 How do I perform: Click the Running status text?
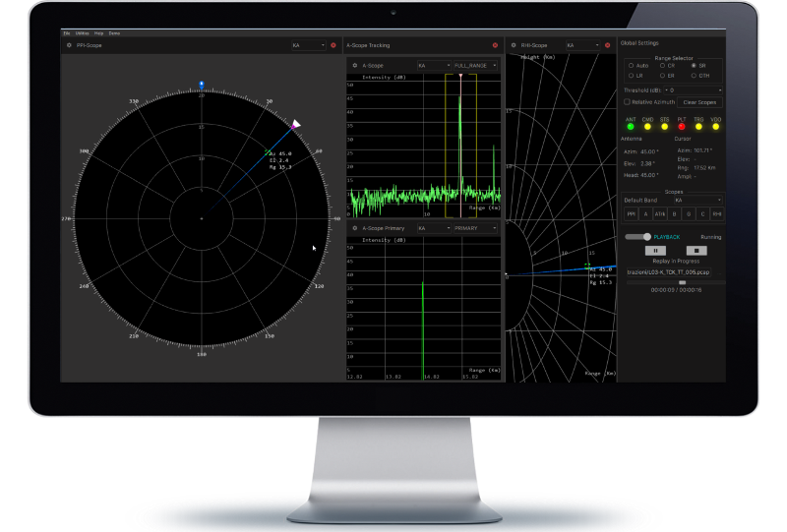tap(710, 237)
